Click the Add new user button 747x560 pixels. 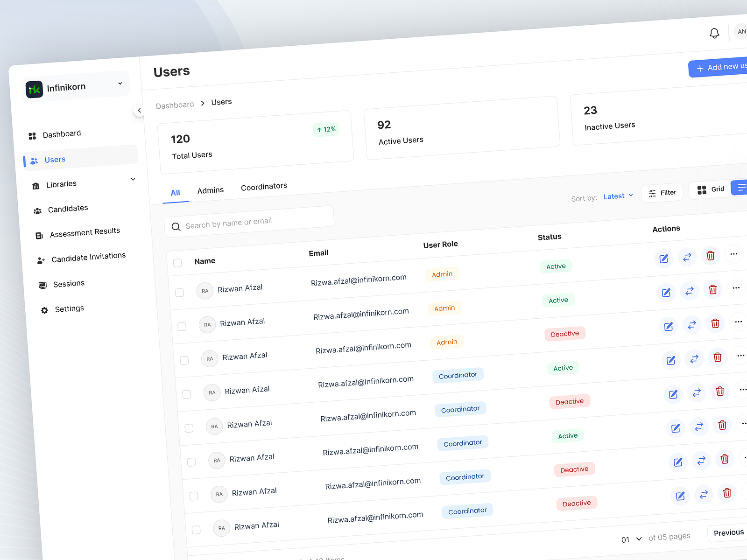point(718,68)
